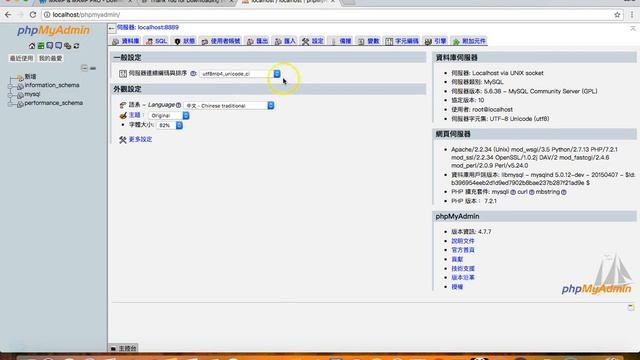
Task: Expand the performance_schema database node
Action: [x=10, y=104]
